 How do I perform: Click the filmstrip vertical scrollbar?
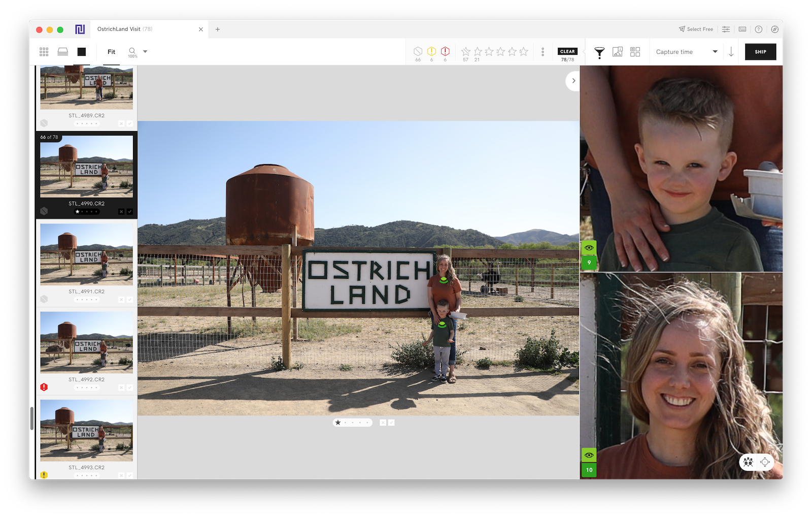point(32,418)
